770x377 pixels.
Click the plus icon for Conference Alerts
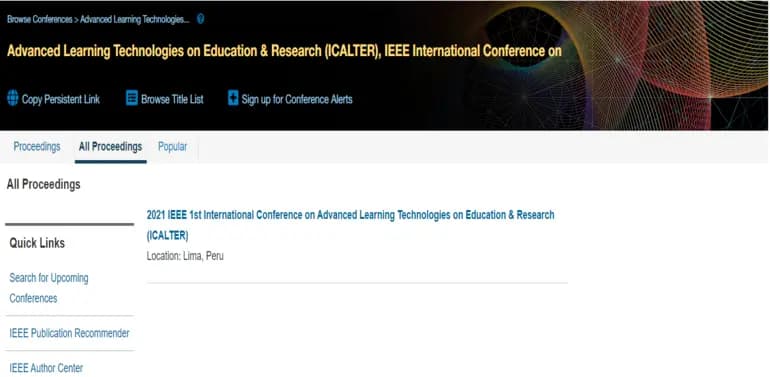point(233,98)
